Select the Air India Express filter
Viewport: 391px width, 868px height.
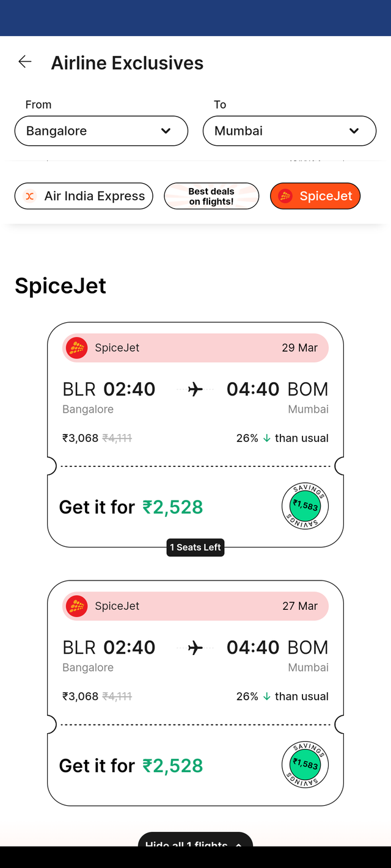[84, 196]
